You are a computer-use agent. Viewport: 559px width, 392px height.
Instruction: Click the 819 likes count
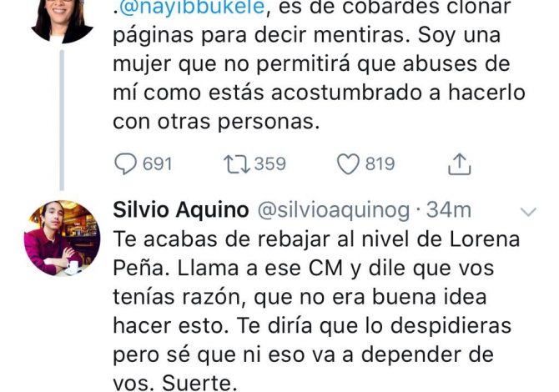coord(380,164)
